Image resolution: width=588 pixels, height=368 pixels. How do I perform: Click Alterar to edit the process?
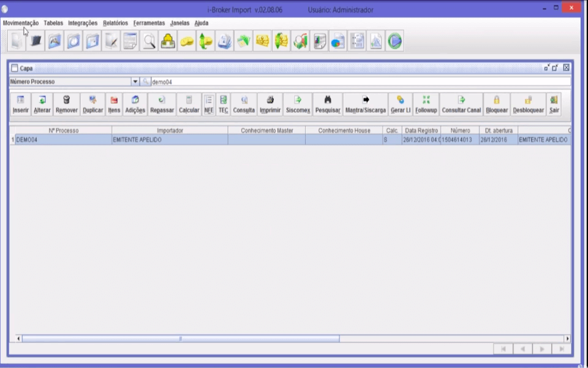pyautogui.click(x=42, y=104)
